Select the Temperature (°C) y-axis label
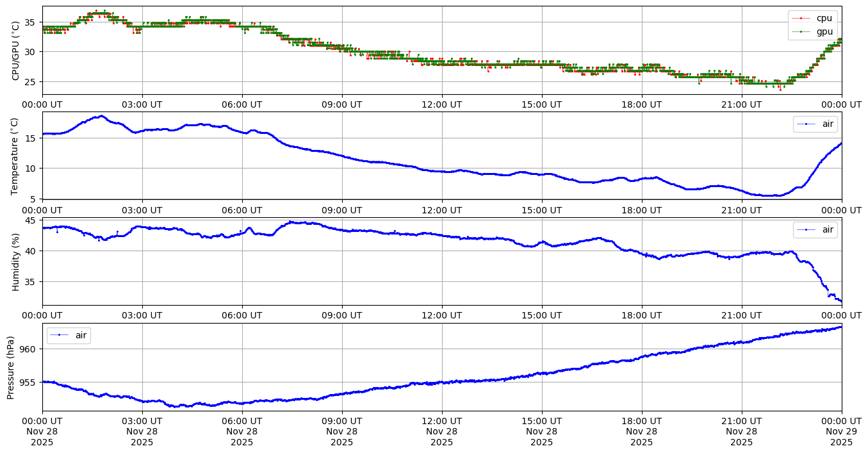The height and width of the screenshot is (453, 868). pos(15,156)
